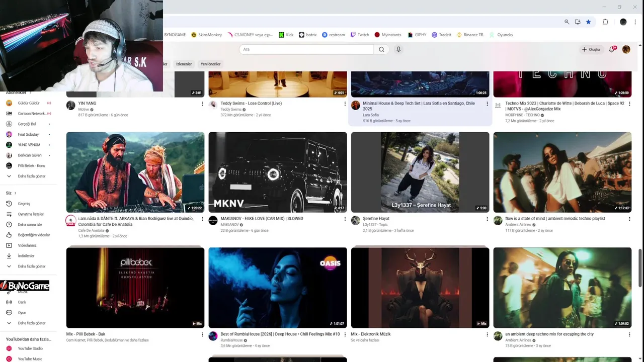Image resolution: width=644 pixels, height=362 pixels.
Task: Open the Twitch bookmark
Action: point(360,35)
